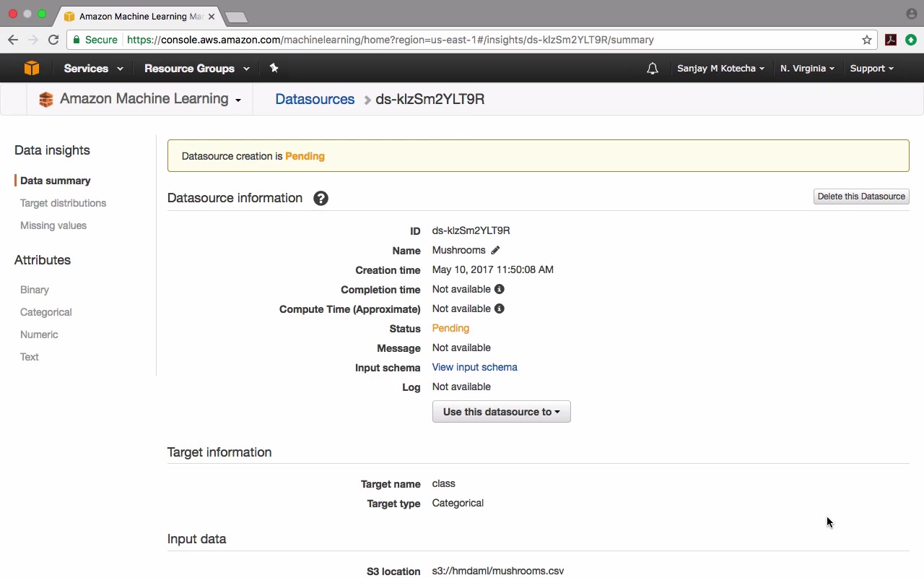Screen dimensions: 924x578
Task: Expand the Services dropdown menu
Action: [93, 69]
